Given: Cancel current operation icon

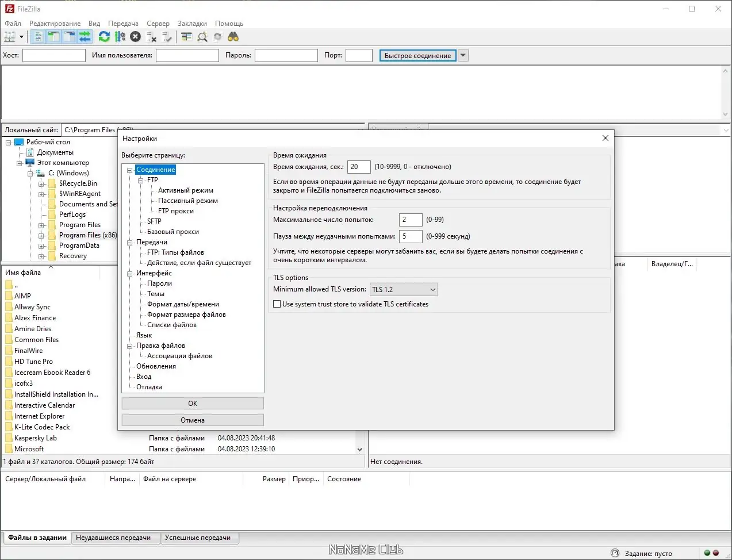Looking at the screenshot, I should [135, 37].
